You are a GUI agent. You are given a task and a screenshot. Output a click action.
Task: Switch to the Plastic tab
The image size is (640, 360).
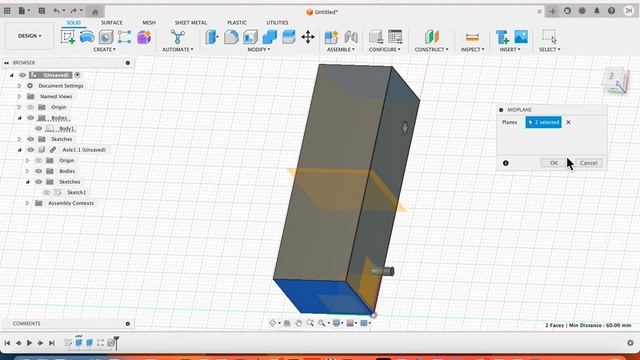click(x=237, y=22)
